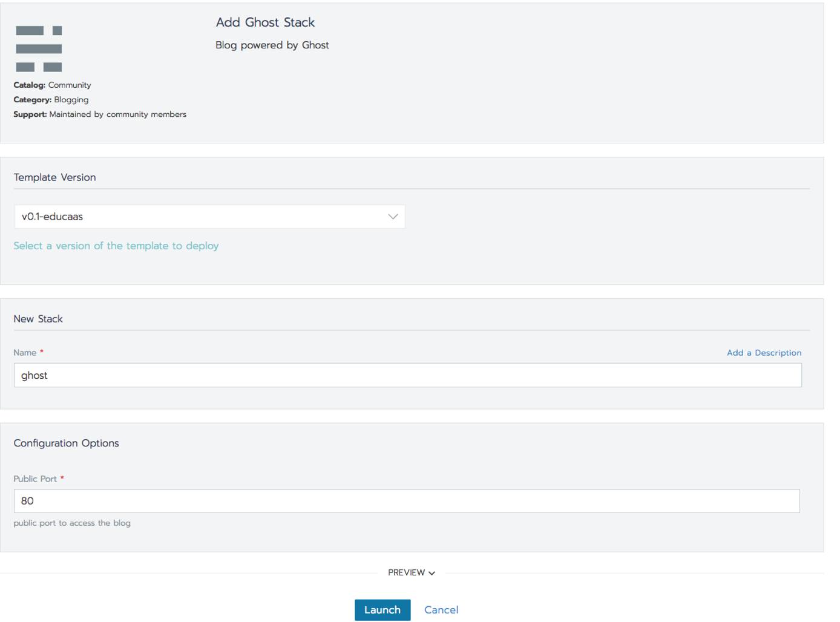Viewport: 840px width, 622px height.
Task: Focus the stack Name field containing ghost
Action: [x=407, y=375]
